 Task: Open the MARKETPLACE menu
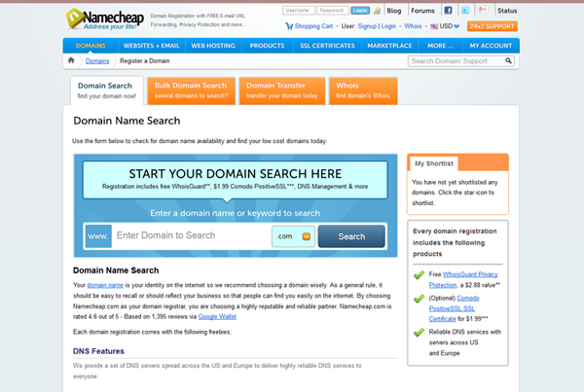click(389, 46)
